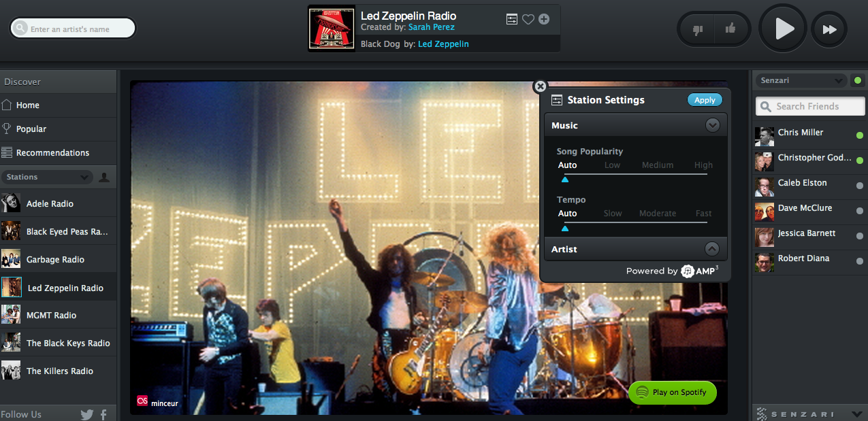This screenshot has width=868, height=421.
Task: Select The Killers Radio station
Action: [x=59, y=371]
